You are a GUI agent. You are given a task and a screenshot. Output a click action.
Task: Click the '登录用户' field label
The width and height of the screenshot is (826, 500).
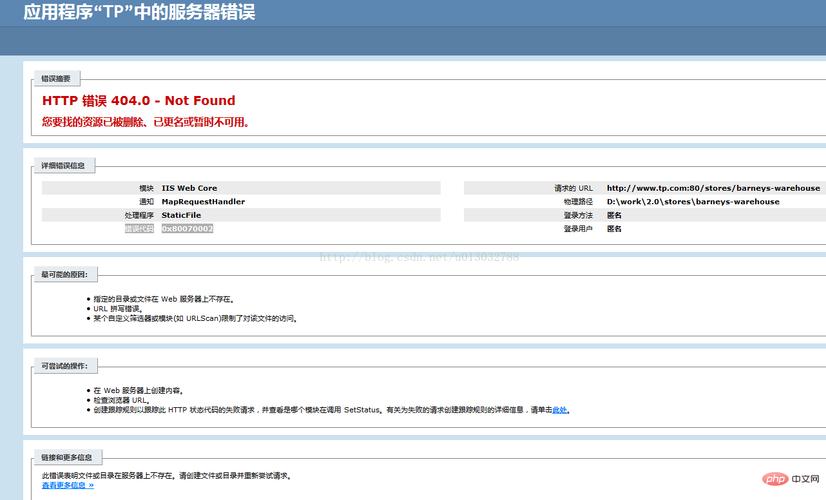(x=578, y=229)
